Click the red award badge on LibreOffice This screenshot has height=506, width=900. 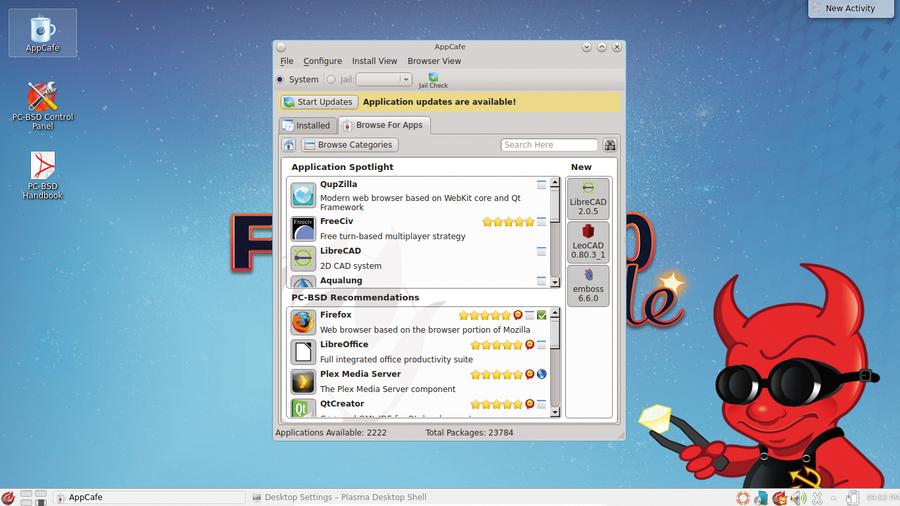[x=529, y=344]
